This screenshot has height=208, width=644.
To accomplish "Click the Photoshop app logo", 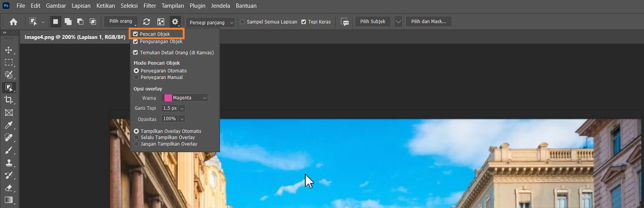I will [6, 6].
